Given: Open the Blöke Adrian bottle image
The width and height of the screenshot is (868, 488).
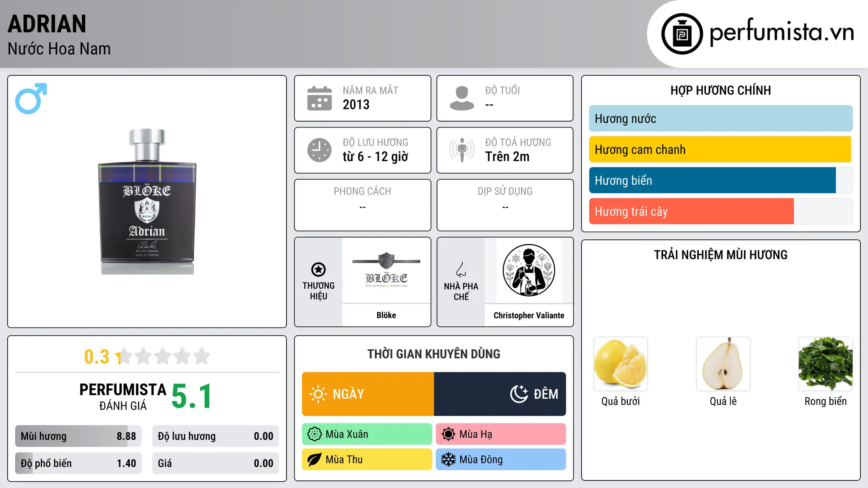Looking at the screenshot, I should (147, 202).
